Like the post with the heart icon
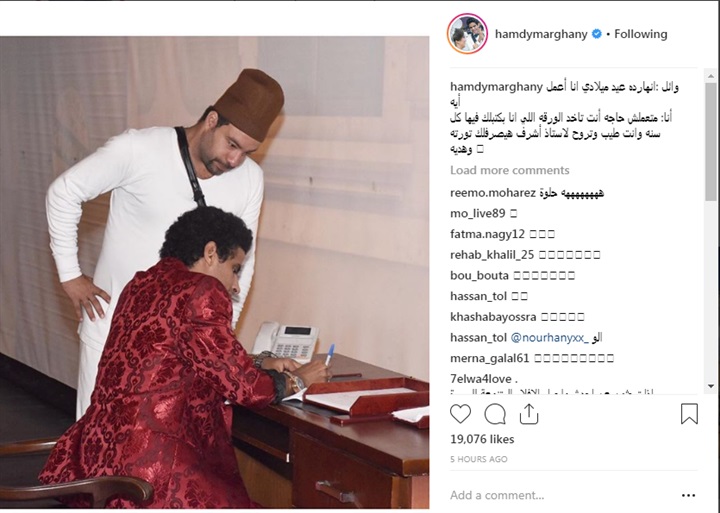The image size is (720, 513). pyautogui.click(x=460, y=414)
